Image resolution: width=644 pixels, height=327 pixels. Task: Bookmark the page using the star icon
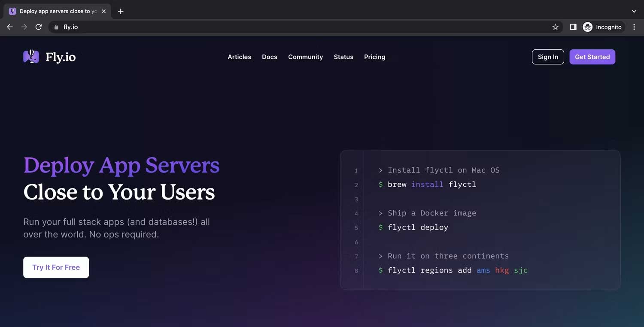click(x=555, y=27)
